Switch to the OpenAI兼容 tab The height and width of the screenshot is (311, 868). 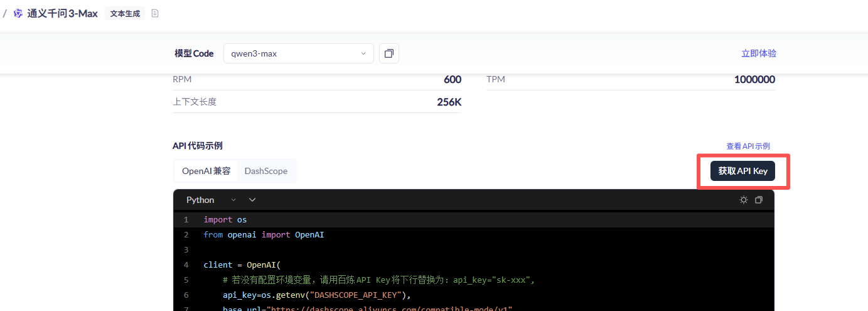206,171
